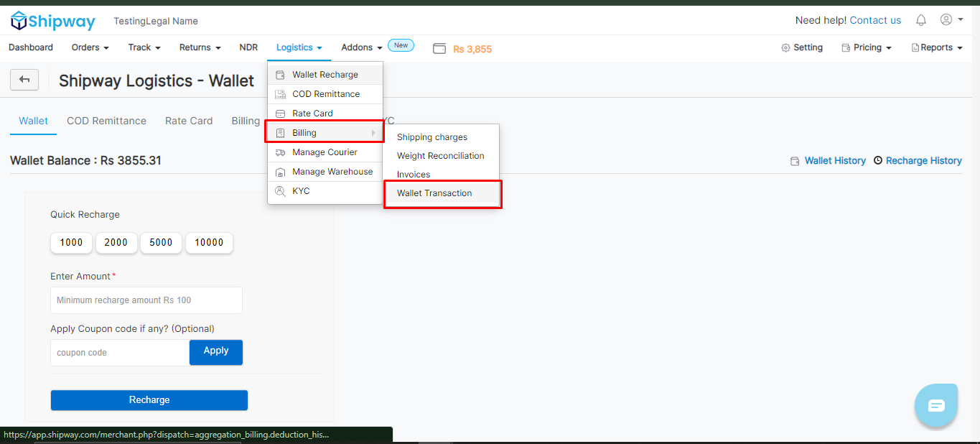Open the notifications bell
The height and width of the screenshot is (444, 980).
(921, 20)
